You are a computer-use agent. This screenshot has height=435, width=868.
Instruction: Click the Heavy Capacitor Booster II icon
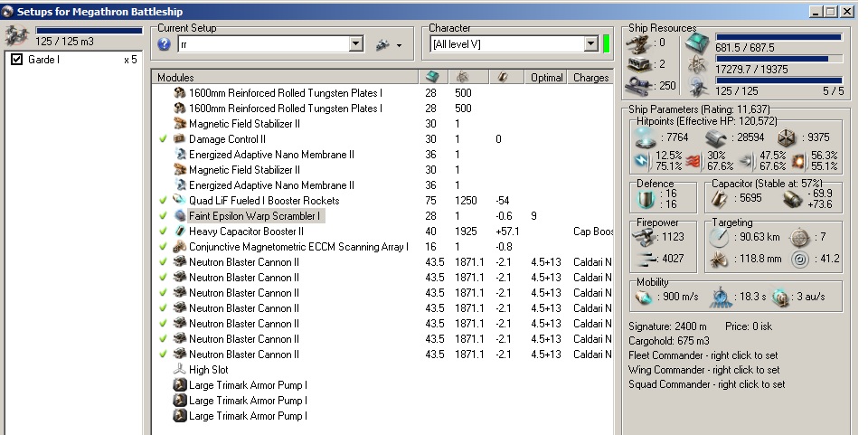[x=179, y=232]
